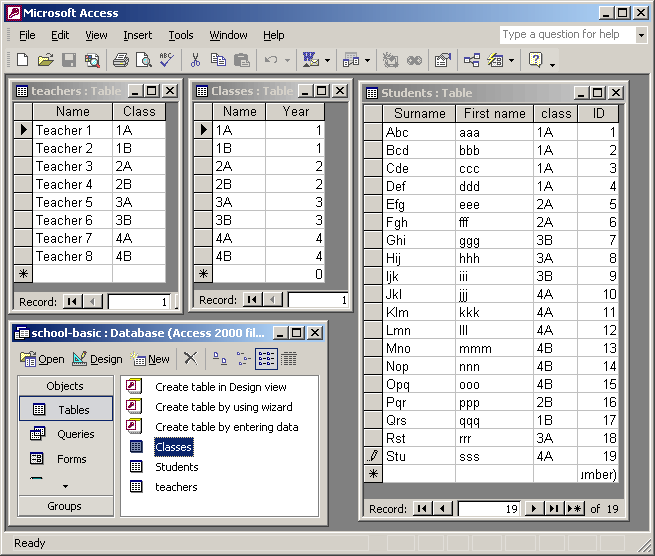
Task: Open the Analyze dropdown arrow
Action: pos(367,60)
